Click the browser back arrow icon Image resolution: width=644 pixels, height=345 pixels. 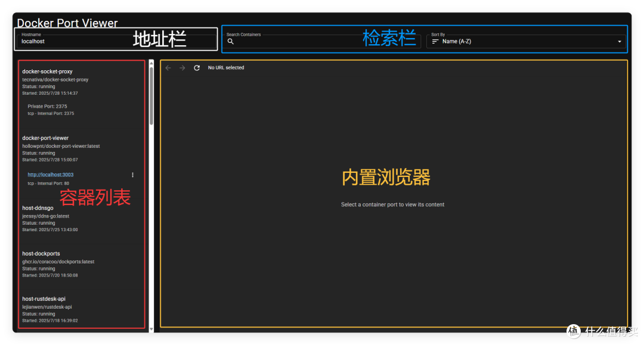tap(168, 67)
